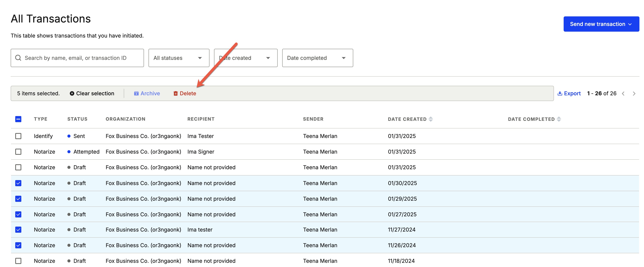Click the Export download icon
This screenshot has height=267, width=644.
pos(560,93)
